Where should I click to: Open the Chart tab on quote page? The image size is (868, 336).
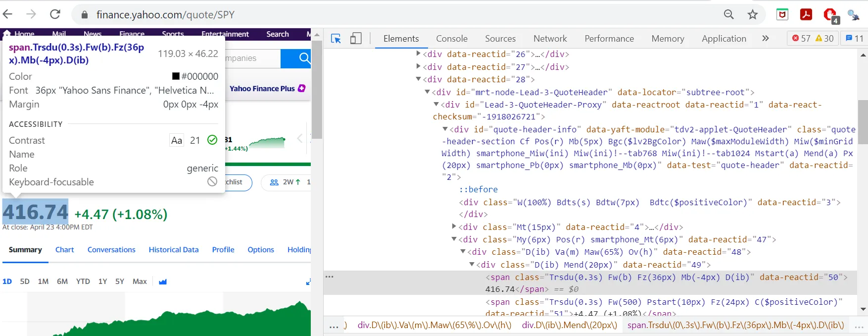point(64,250)
